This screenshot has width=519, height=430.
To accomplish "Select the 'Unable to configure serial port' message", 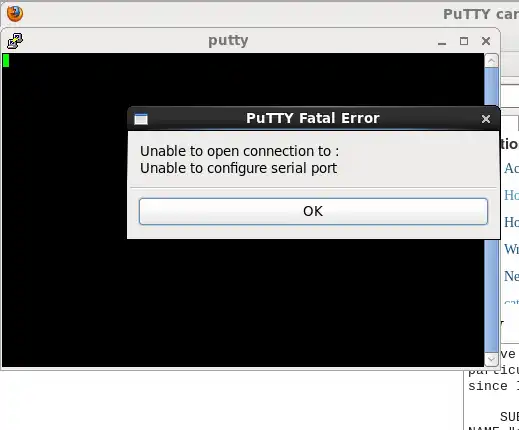I will point(238,168).
